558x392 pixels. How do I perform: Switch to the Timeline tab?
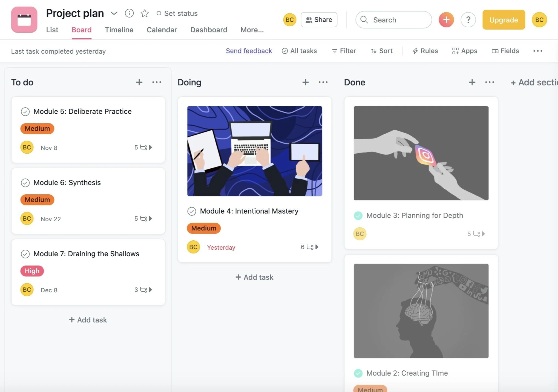(119, 30)
